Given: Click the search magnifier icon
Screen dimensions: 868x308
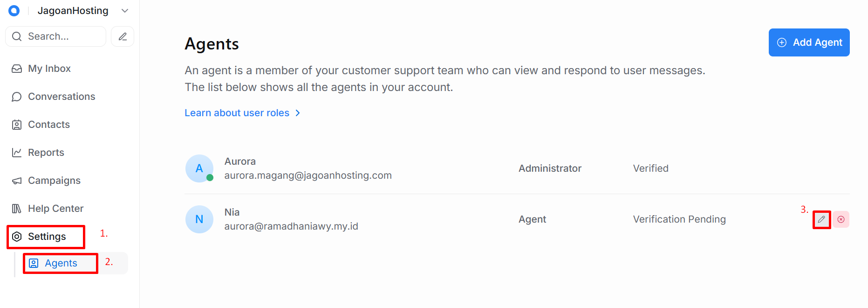Looking at the screenshot, I should click(x=17, y=36).
